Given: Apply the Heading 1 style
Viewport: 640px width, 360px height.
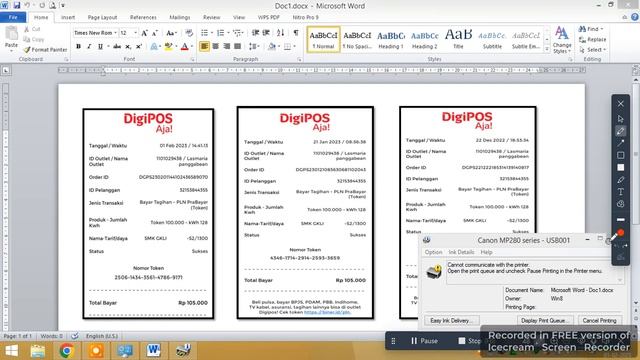Looking at the screenshot, I should click(391, 40).
